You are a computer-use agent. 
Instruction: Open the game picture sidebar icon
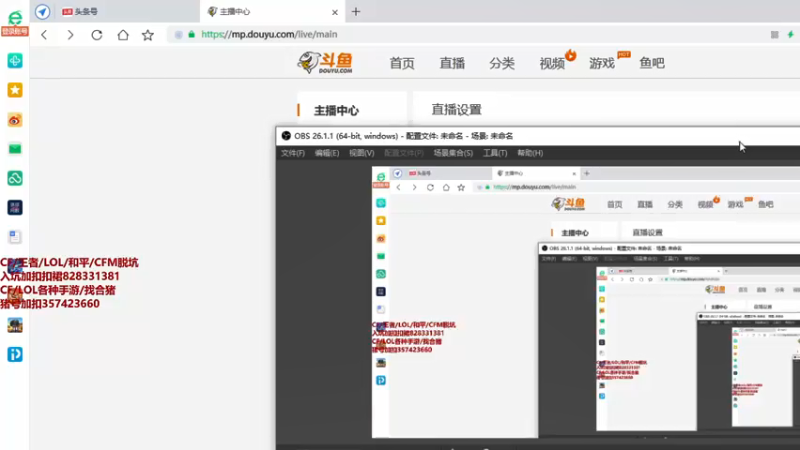15,326
